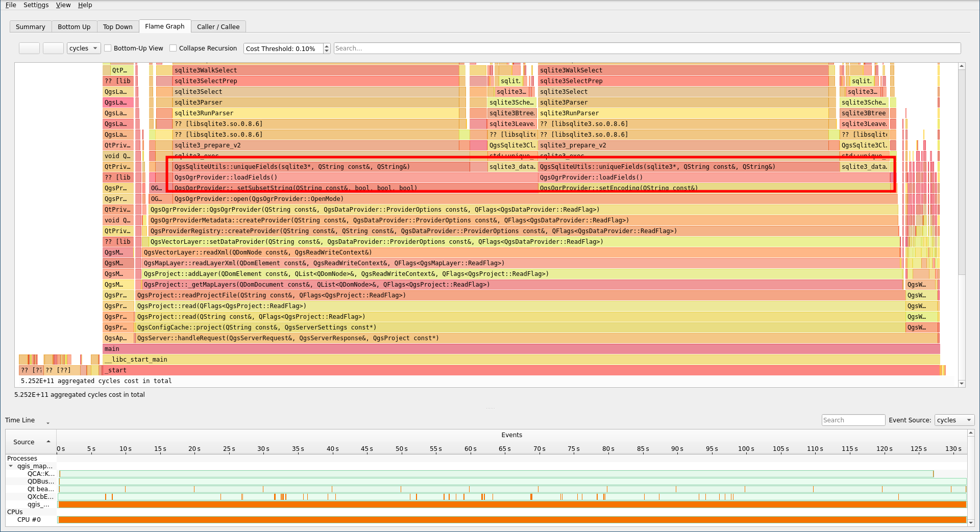Open the File menu
The width and height of the screenshot is (980, 532).
tap(11, 5)
